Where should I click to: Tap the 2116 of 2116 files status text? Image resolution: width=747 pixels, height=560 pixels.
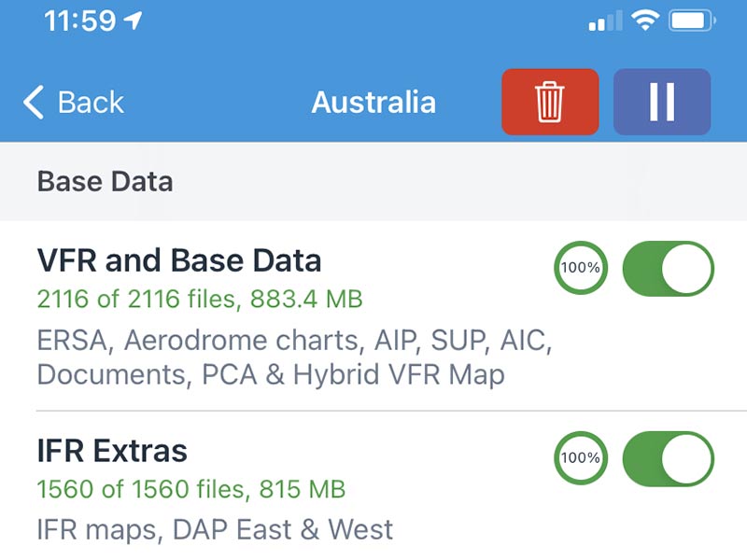tap(200, 299)
